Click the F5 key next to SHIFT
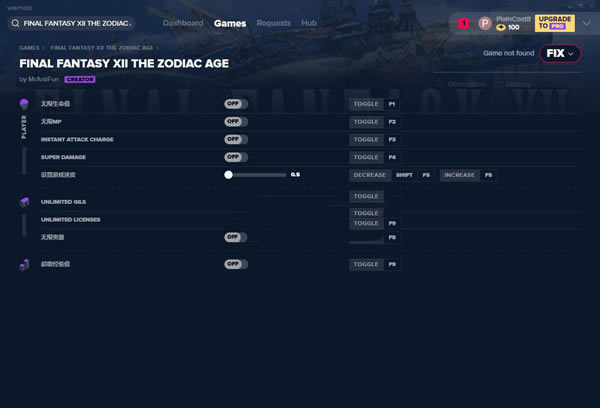This screenshot has width=600, height=408. pyautogui.click(x=426, y=175)
